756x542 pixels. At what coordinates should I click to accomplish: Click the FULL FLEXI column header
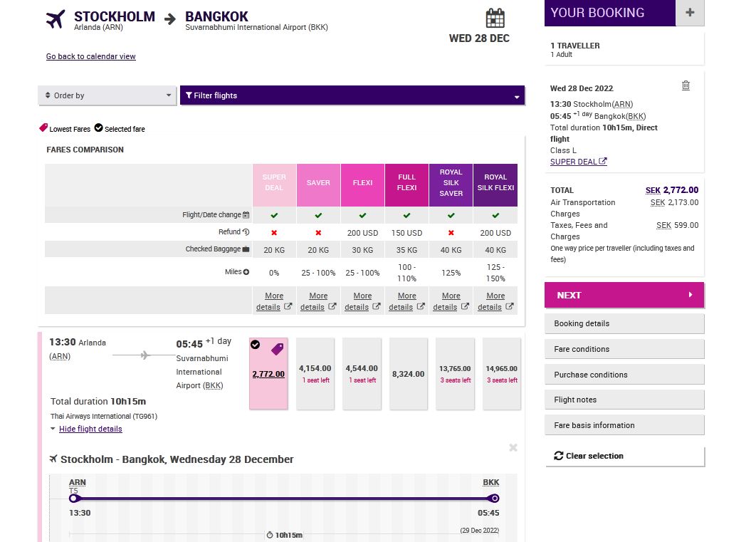pyautogui.click(x=407, y=185)
